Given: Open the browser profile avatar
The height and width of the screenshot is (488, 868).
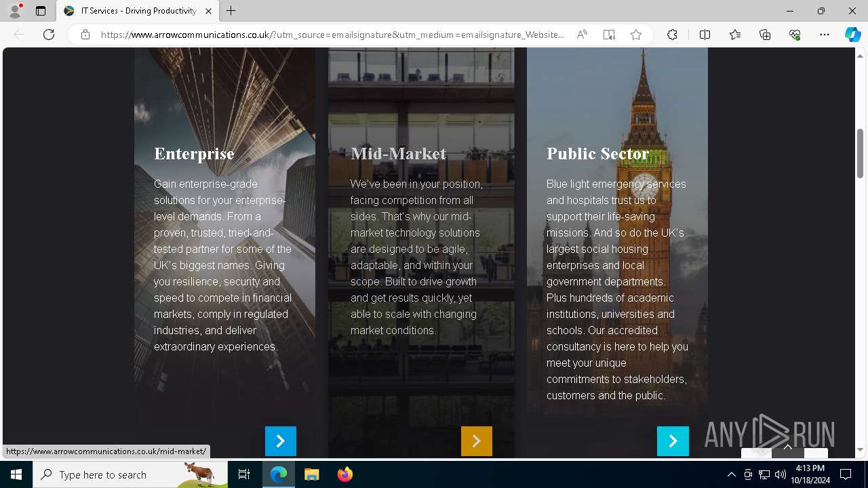Looking at the screenshot, I should point(15,11).
